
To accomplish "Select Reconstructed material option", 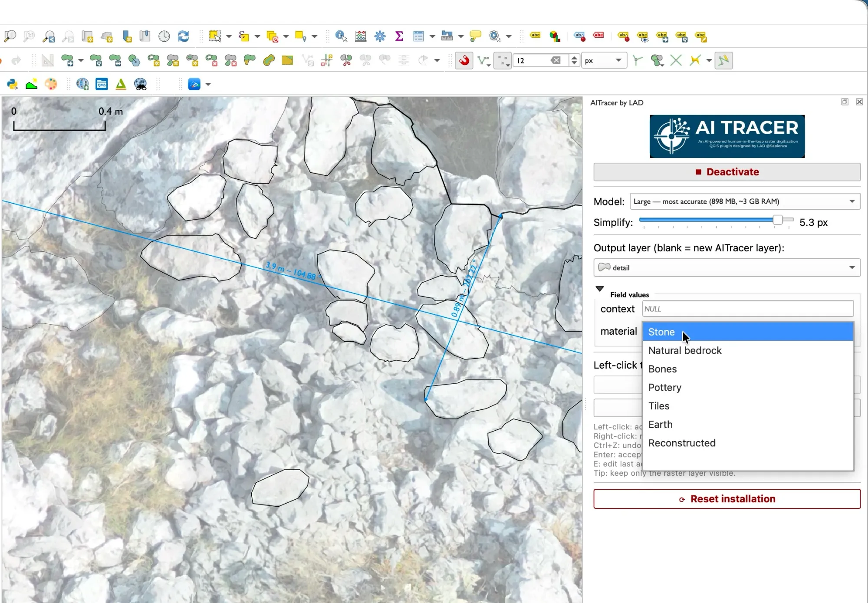I will coord(748,443).
